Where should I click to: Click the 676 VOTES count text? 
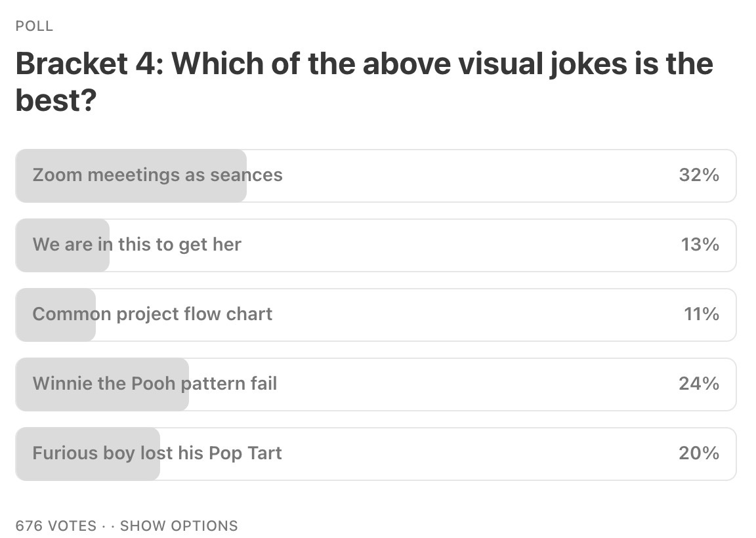(56, 526)
